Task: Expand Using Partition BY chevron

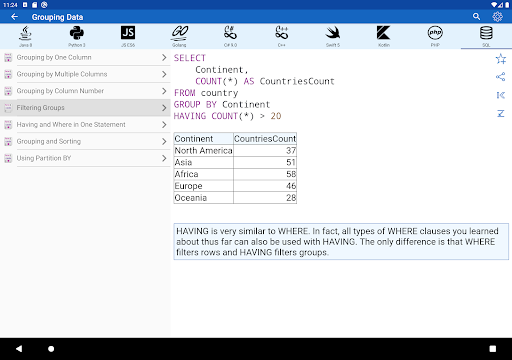Action: coord(164,158)
